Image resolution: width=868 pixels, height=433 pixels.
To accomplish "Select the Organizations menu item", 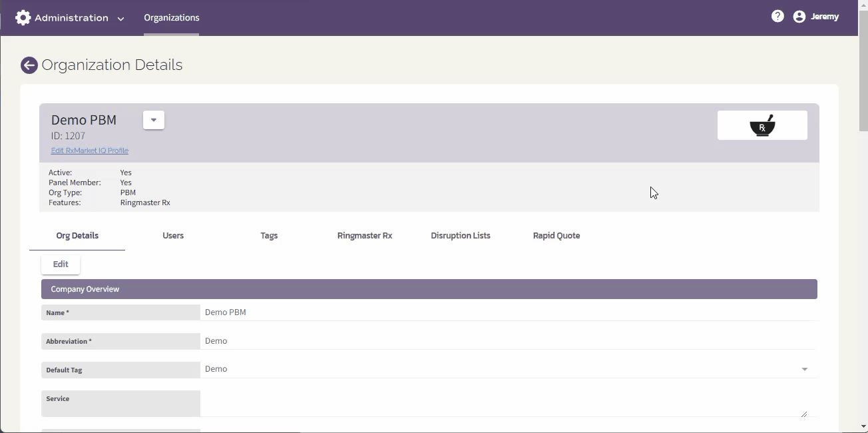I will pyautogui.click(x=171, y=18).
